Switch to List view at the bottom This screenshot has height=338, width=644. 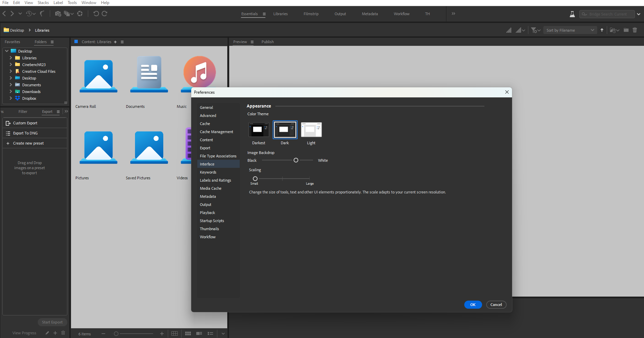211,334
